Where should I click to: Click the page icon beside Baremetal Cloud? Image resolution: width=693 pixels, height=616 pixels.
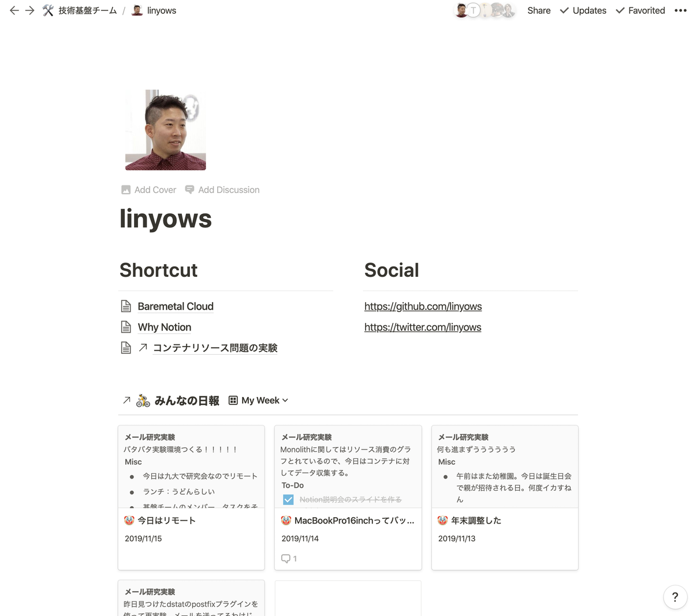pyautogui.click(x=126, y=306)
